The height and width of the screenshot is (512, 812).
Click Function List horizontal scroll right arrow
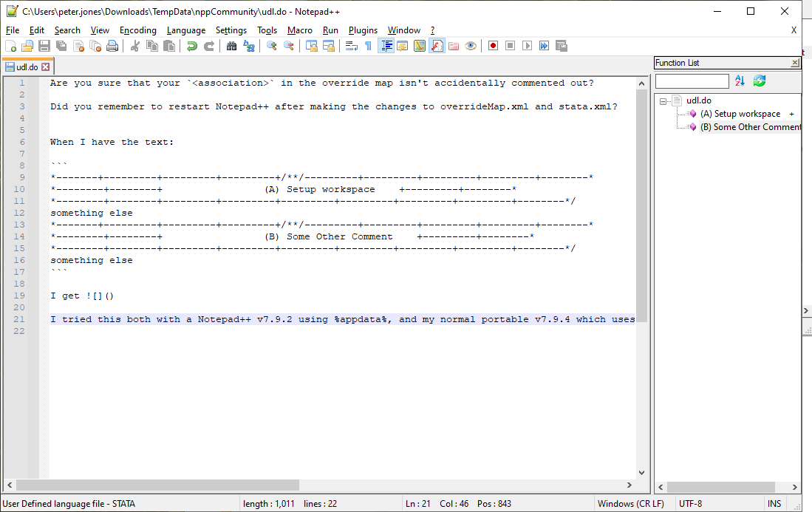coord(795,487)
